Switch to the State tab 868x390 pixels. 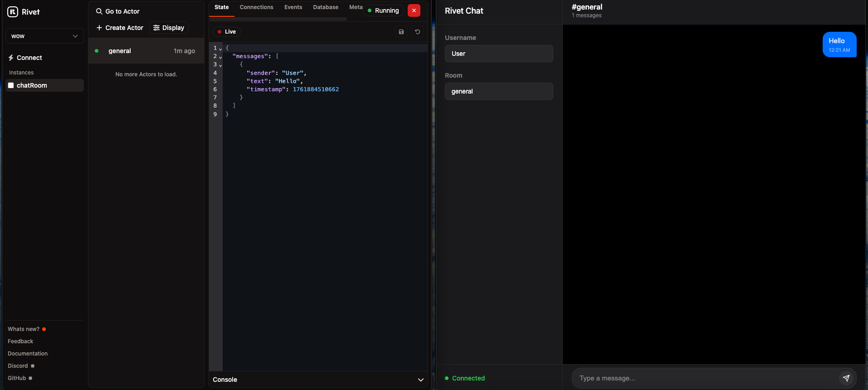[x=222, y=7]
